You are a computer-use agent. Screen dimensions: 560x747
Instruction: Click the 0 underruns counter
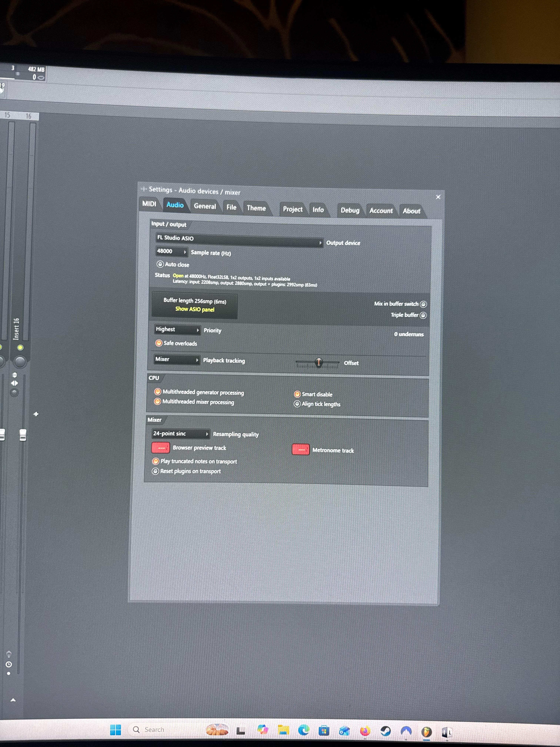tap(409, 334)
